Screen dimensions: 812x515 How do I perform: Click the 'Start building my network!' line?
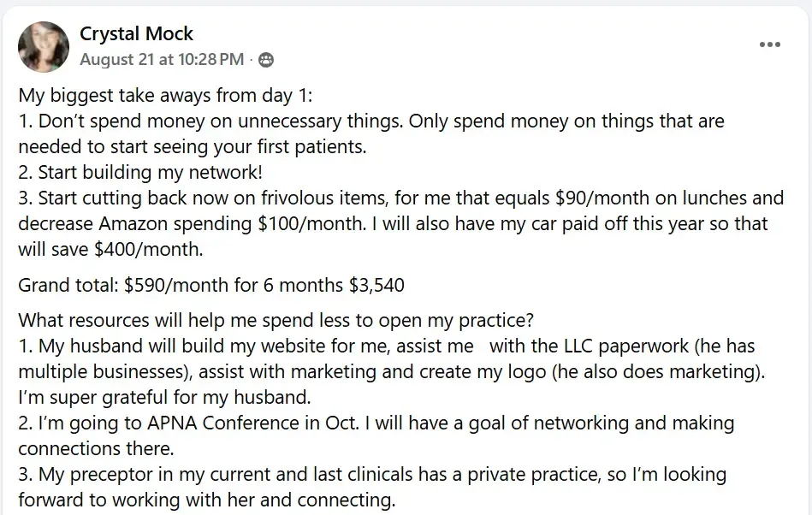pyautogui.click(x=140, y=172)
